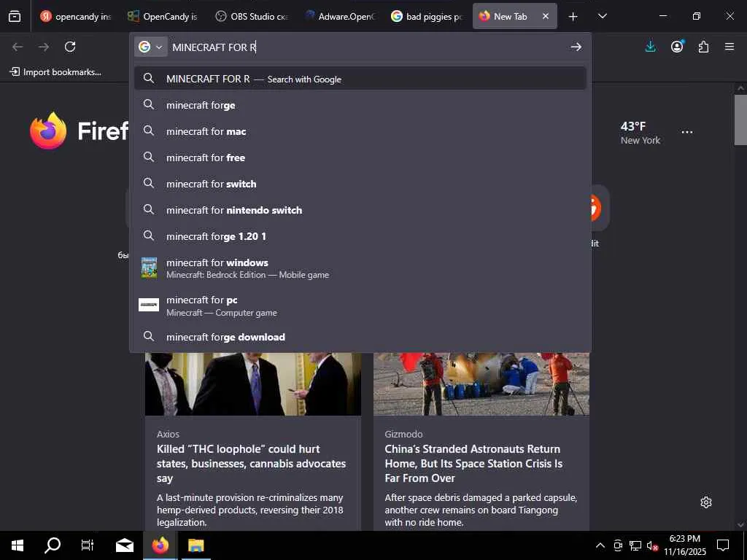Open the new tab personalize gear icon
Viewport: 747px width, 560px height.
(x=706, y=502)
